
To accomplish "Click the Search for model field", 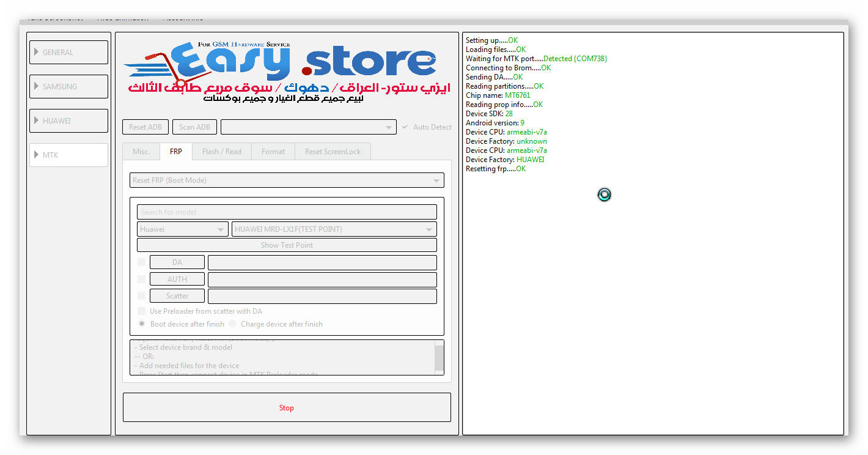I will (287, 212).
